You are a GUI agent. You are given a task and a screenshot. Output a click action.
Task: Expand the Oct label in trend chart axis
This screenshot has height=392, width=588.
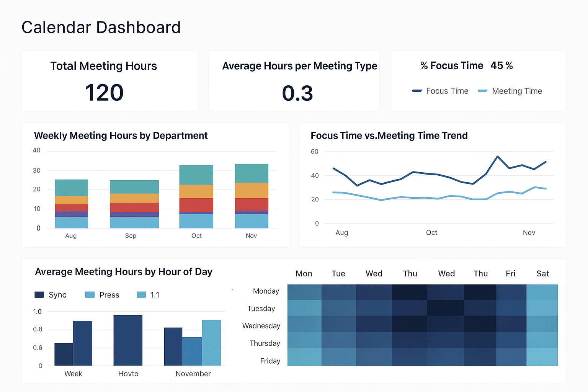(431, 232)
